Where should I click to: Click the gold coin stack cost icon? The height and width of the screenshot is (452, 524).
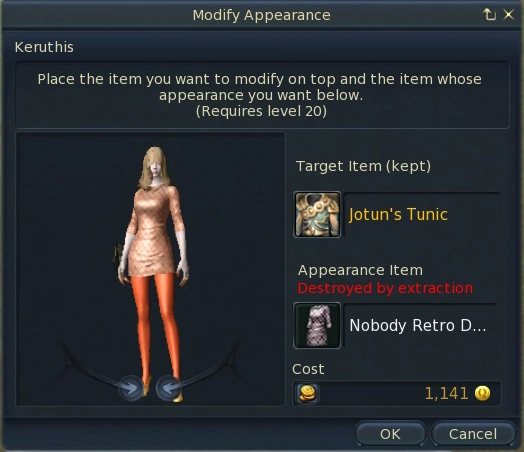(307, 393)
